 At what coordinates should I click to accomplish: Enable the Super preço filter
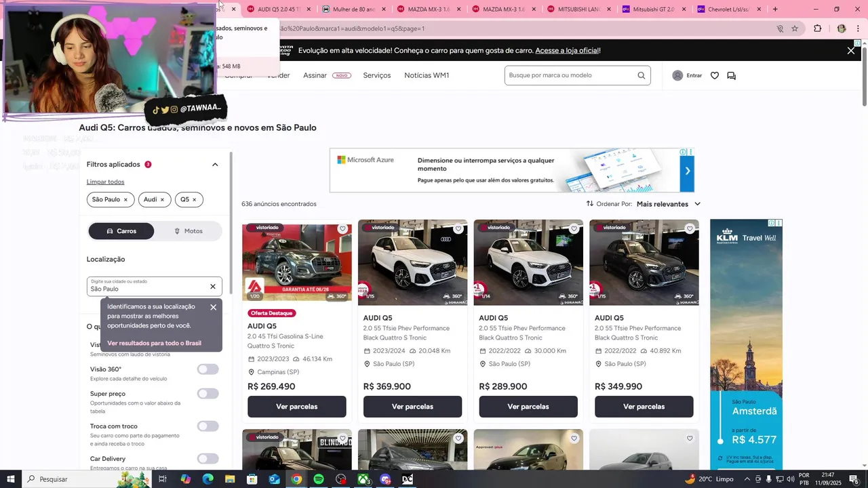click(x=208, y=394)
